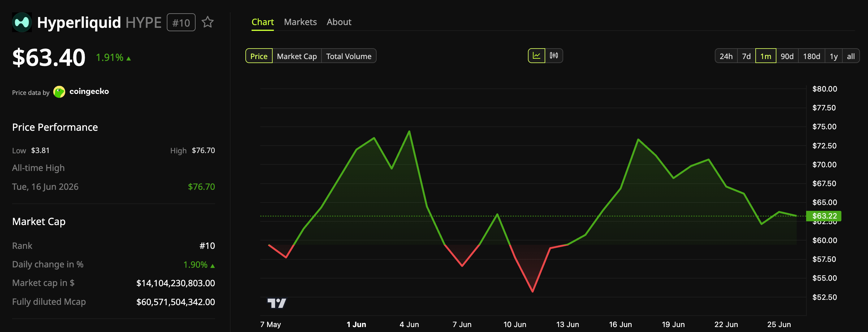The width and height of the screenshot is (868, 332).
Task: Click the $52.50 axis label
Action: coord(825,297)
